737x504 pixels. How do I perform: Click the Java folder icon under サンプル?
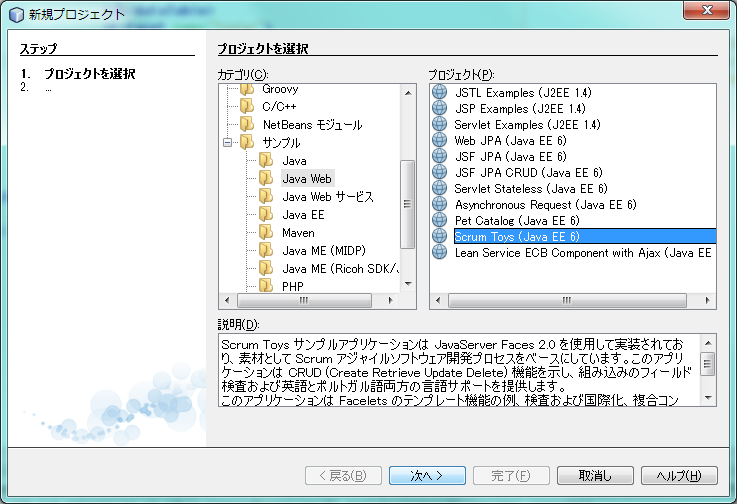[266, 160]
